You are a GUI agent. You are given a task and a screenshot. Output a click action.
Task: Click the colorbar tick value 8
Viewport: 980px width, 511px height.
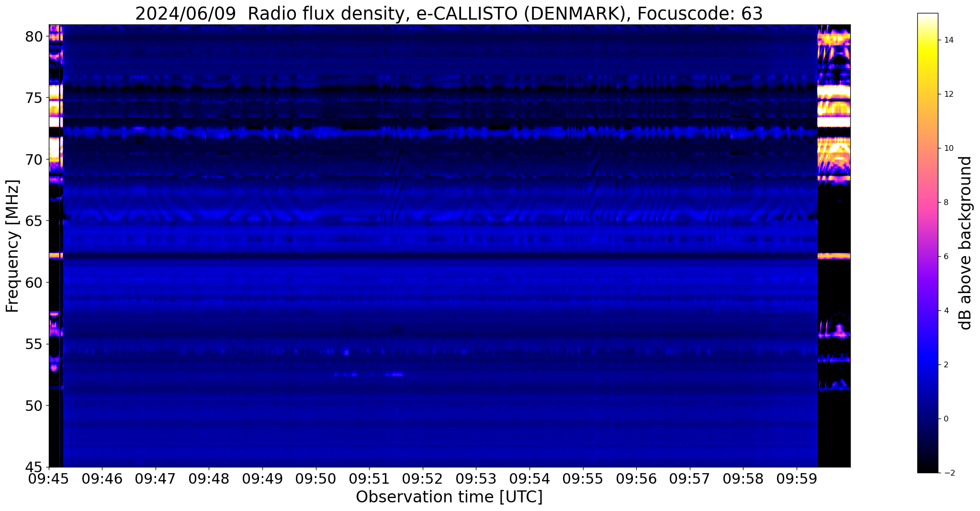pos(946,203)
